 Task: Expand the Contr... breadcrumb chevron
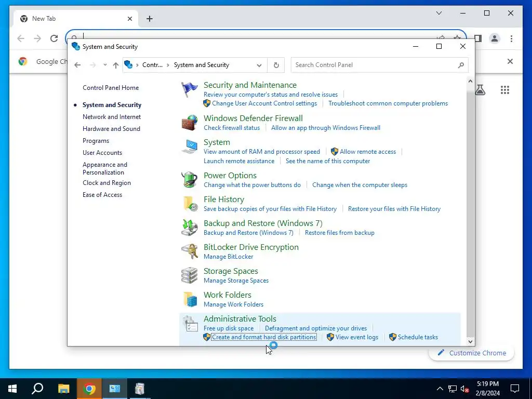(x=137, y=65)
